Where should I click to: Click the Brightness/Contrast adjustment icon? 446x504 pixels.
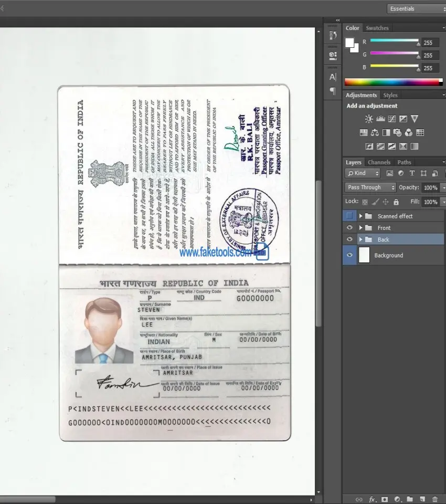pos(369,119)
